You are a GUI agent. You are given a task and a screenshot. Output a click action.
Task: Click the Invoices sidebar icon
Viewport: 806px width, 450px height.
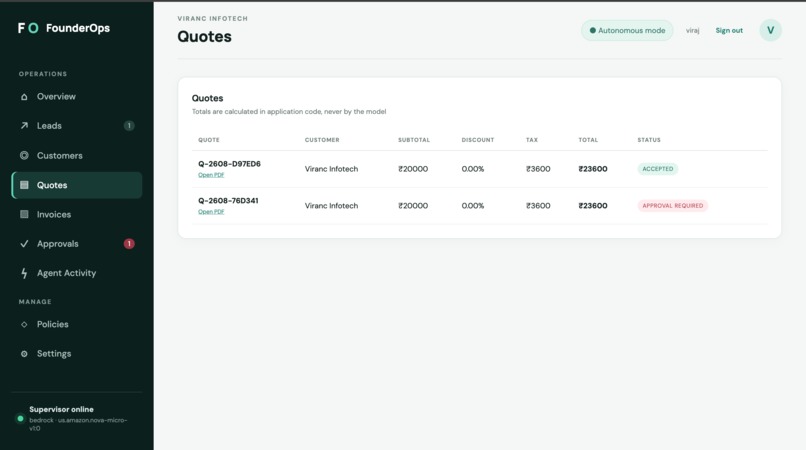pos(24,214)
